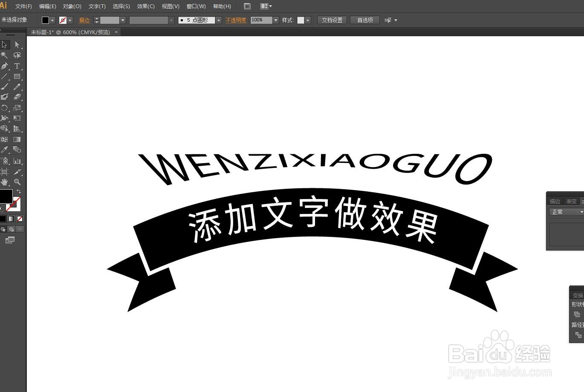
Task: Select the Selection (black arrow) tool
Action: (5, 45)
